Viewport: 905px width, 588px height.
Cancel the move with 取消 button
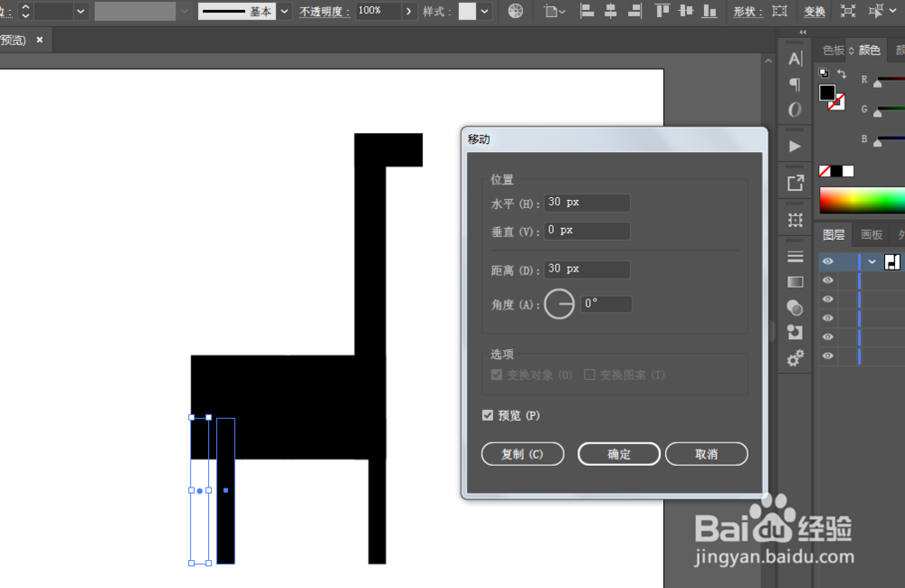point(707,454)
